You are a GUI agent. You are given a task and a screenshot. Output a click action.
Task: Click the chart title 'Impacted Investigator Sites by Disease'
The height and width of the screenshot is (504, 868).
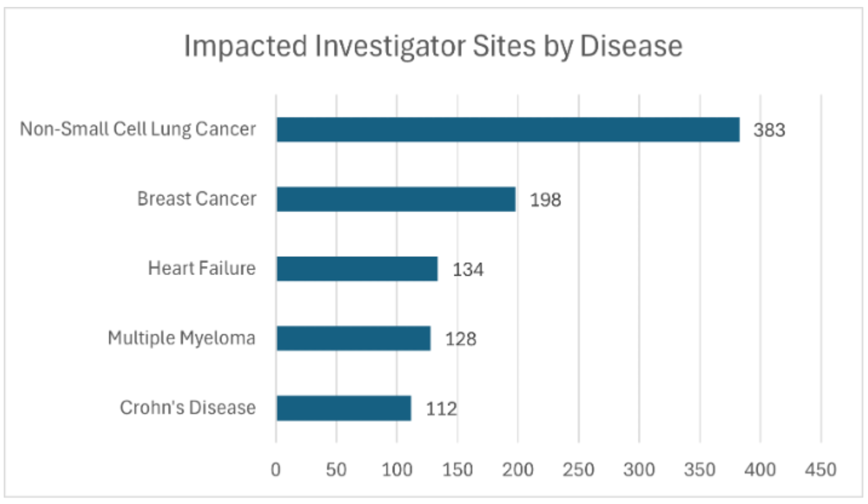[433, 46]
